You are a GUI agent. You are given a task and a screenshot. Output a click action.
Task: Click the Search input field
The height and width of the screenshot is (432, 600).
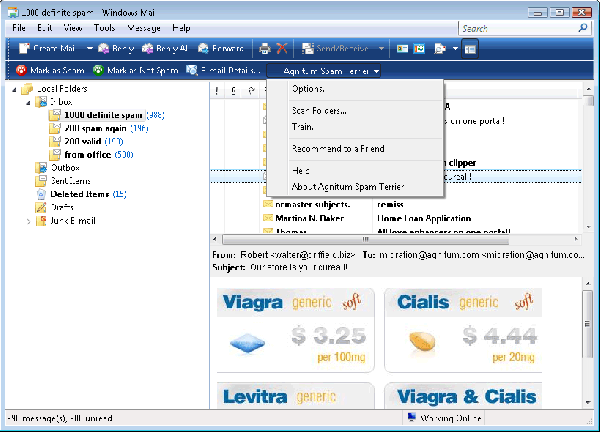pyautogui.click(x=517, y=28)
